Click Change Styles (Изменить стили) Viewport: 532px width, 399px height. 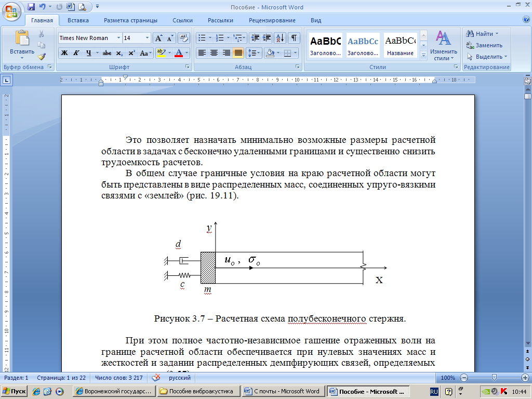444,46
